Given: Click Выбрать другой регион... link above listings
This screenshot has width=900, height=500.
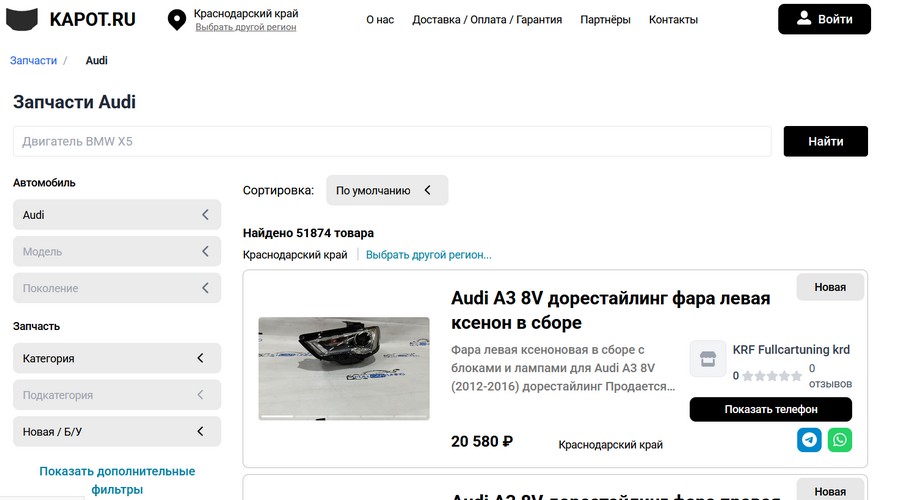Looking at the screenshot, I should pos(429,255).
